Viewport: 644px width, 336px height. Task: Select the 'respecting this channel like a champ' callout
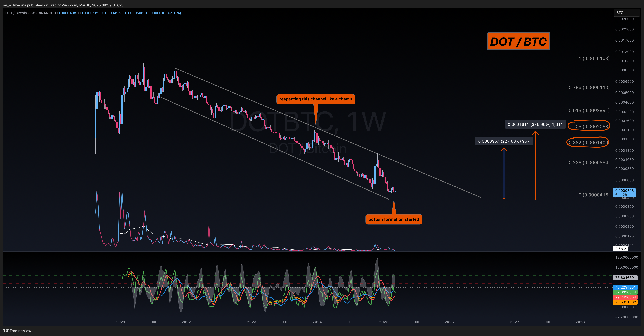(315, 99)
